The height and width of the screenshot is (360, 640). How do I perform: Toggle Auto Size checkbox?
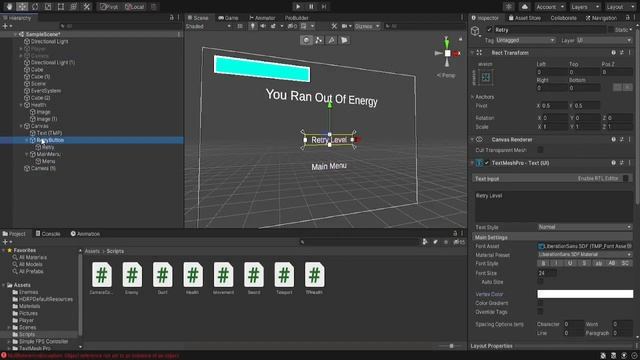[x=540, y=282]
